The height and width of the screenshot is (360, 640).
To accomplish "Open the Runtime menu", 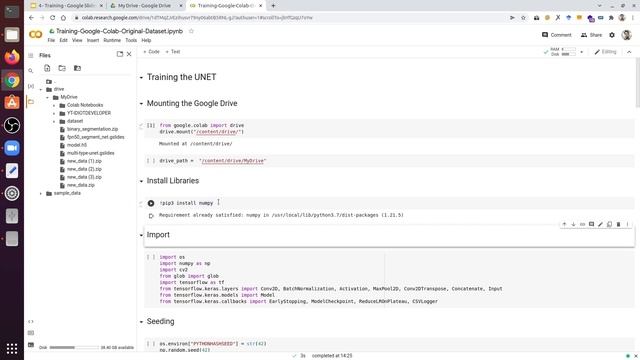I will click(112, 40).
